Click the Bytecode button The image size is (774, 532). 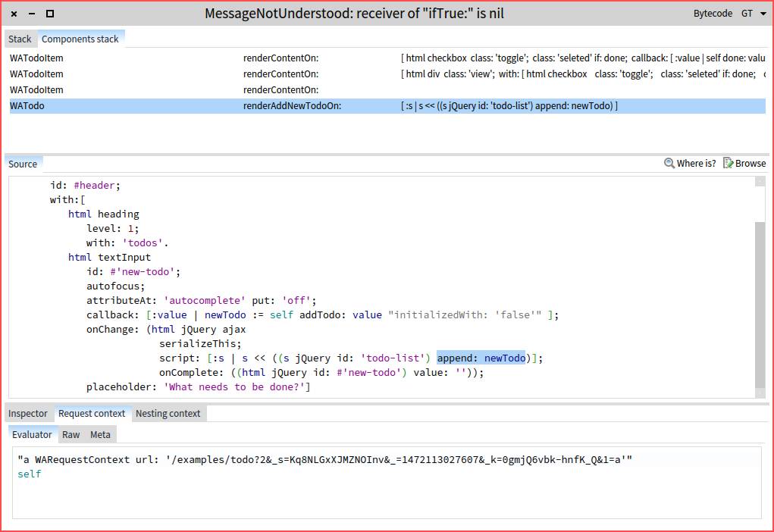pyautogui.click(x=713, y=14)
